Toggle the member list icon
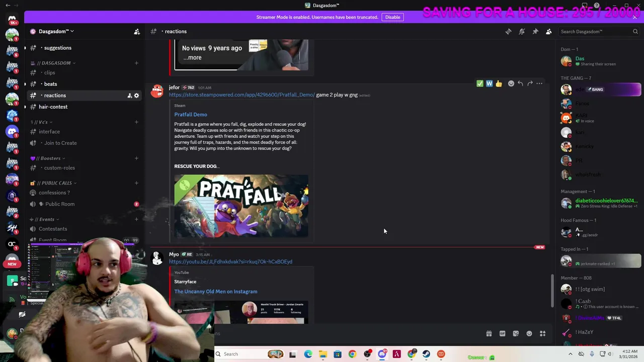Screen dimensions: 644x362 point(549,31)
